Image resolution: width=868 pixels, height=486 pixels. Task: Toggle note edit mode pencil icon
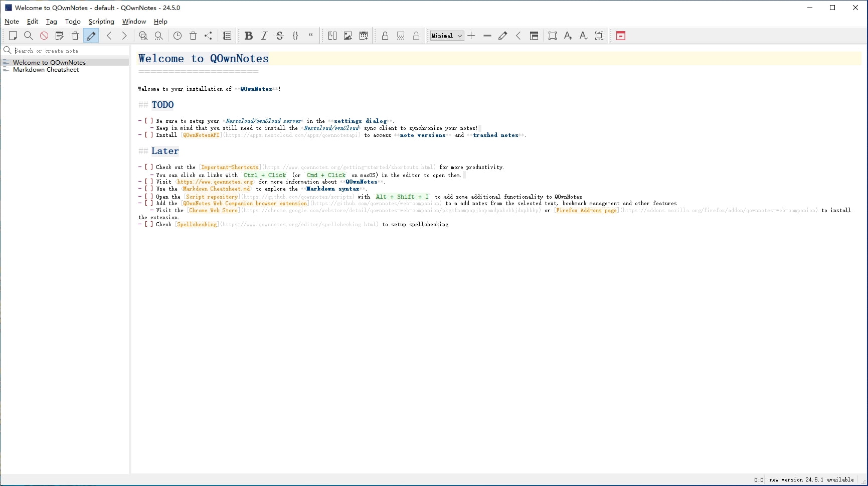tap(91, 36)
